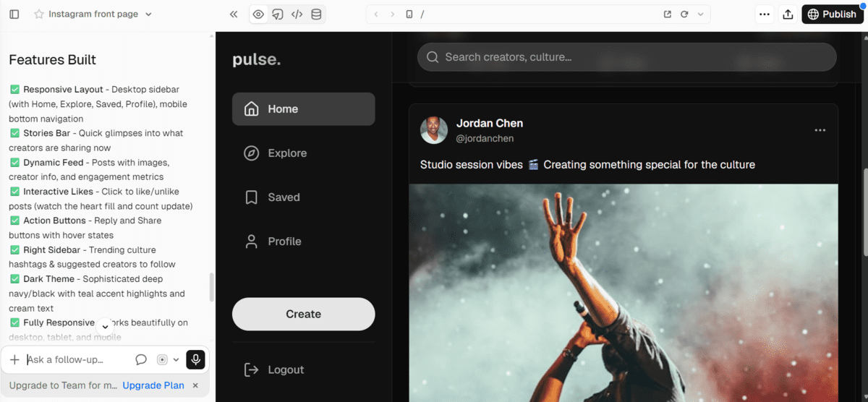Start voice input with the microphone button
The width and height of the screenshot is (868, 402).
pyautogui.click(x=195, y=359)
